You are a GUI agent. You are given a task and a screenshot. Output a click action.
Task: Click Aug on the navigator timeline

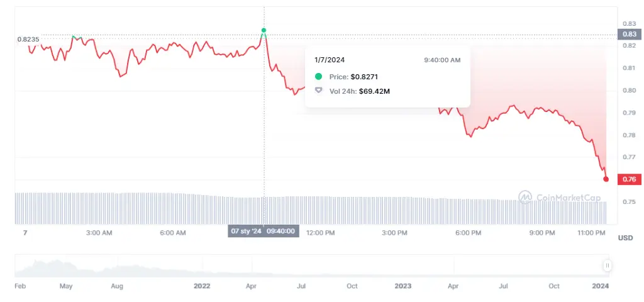tap(117, 286)
